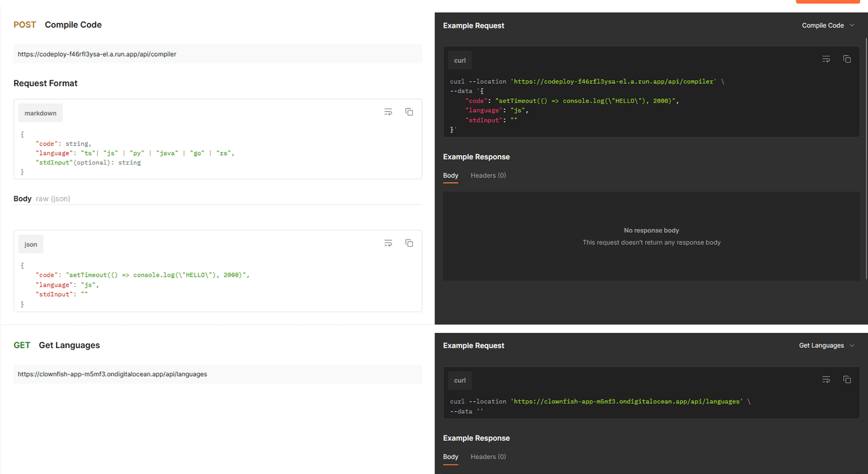Click the curl language label for Compile Code
This screenshot has width=868, height=474.
coord(460,60)
